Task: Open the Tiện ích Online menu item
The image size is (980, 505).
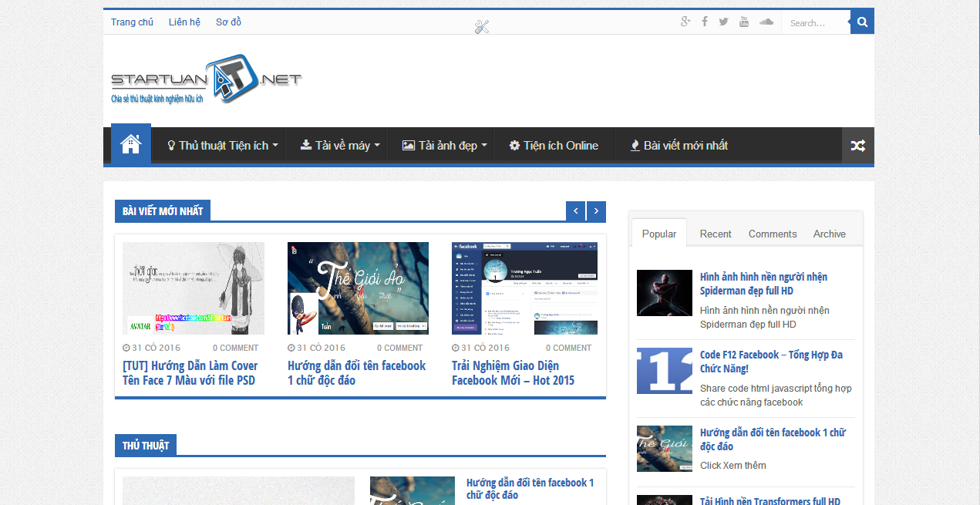Action: pyautogui.click(x=554, y=145)
